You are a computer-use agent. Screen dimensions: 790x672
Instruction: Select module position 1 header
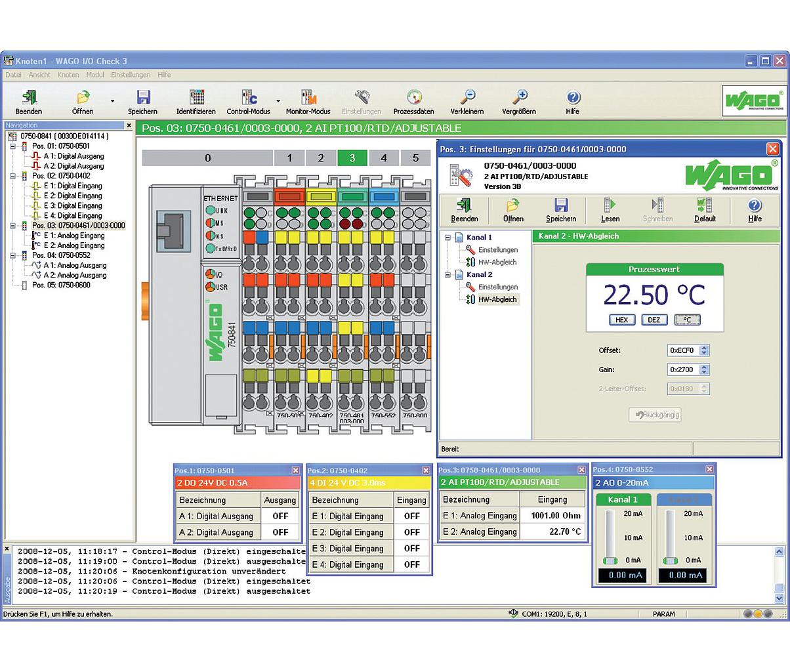click(289, 158)
